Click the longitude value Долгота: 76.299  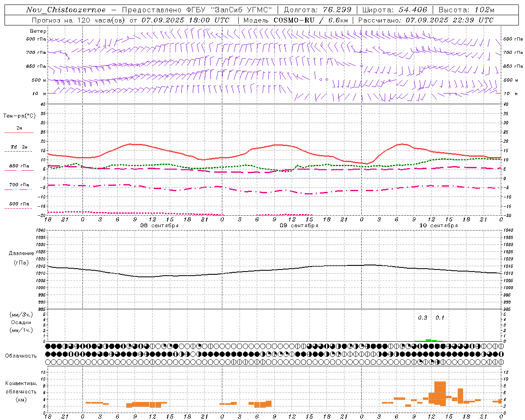tap(317, 10)
